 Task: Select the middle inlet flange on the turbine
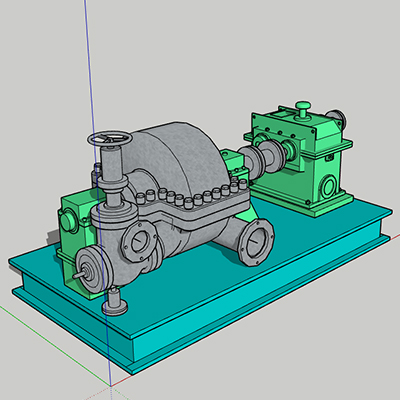(139, 241)
